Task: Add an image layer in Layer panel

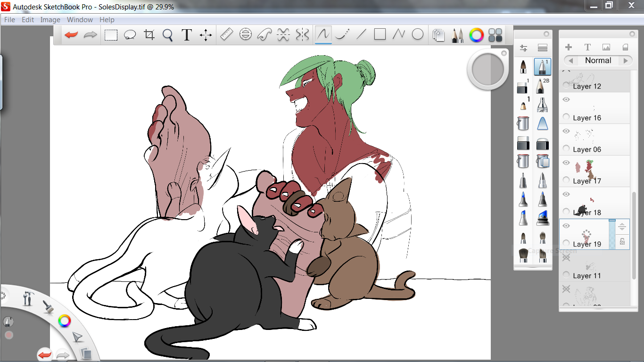Action: pyautogui.click(x=606, y=47)
